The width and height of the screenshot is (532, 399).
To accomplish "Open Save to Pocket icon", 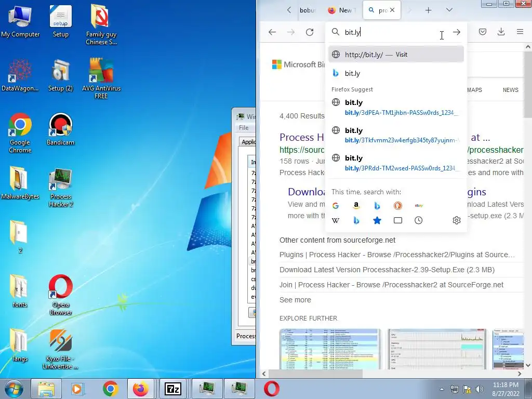I will (483, 32).
